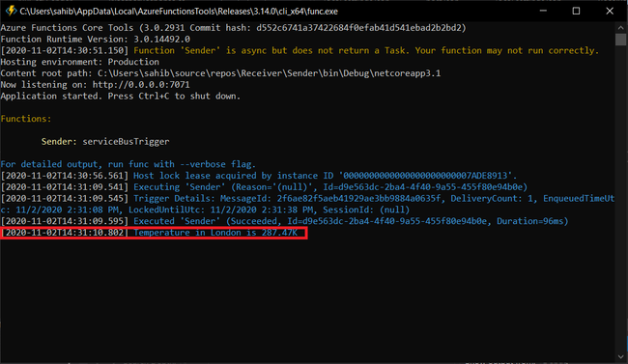This screenshot has width=628, height=364.
Task: Click the Executed 'Sender' Succeeded line
Action: (284, 221)
